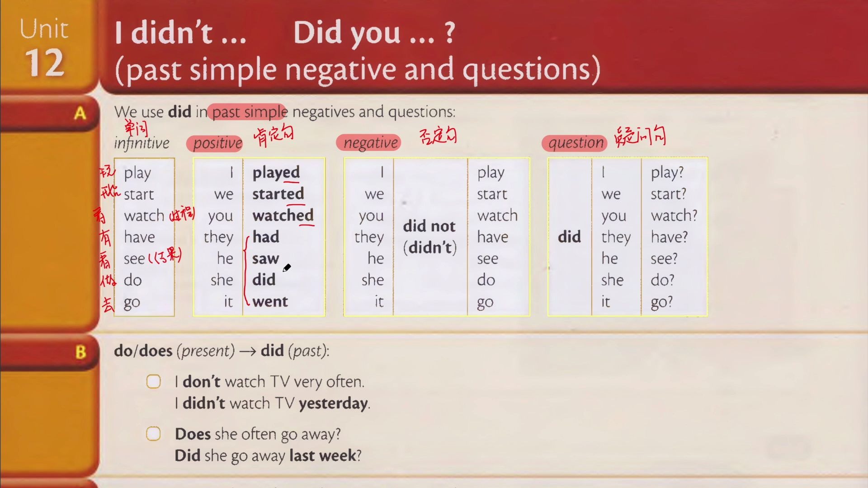This screenshot has height=488, width=868.
Task: Expand the negative column showing 'did not'
Action: [429, 237]
